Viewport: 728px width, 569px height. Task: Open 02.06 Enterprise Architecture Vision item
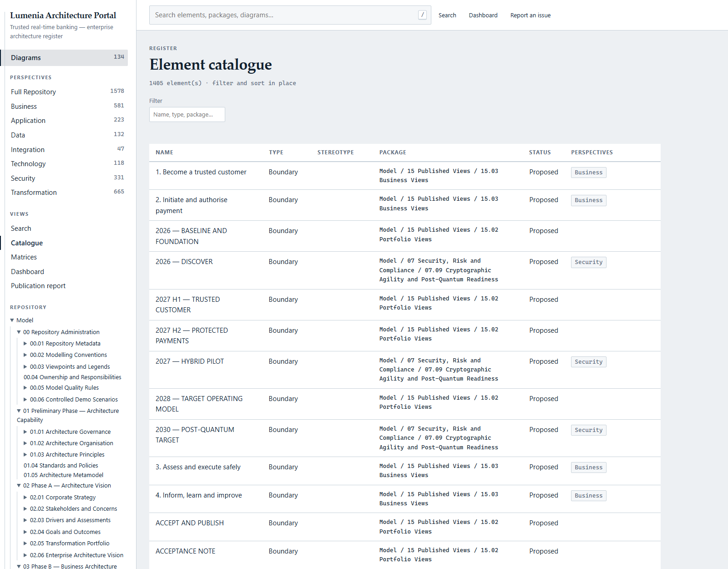pyautogui.click(x=76, y=555)
